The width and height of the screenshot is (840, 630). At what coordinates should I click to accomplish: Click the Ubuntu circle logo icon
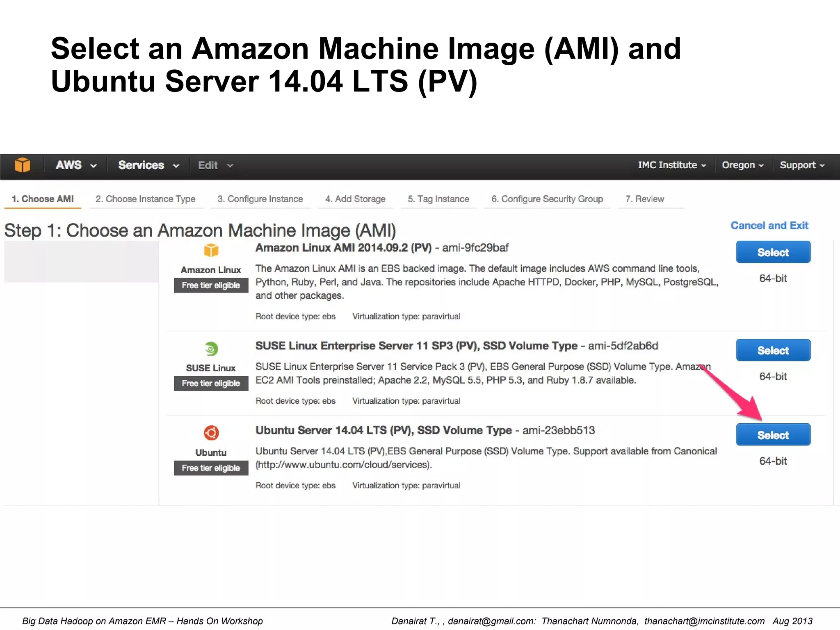click(x=211, y=433)
